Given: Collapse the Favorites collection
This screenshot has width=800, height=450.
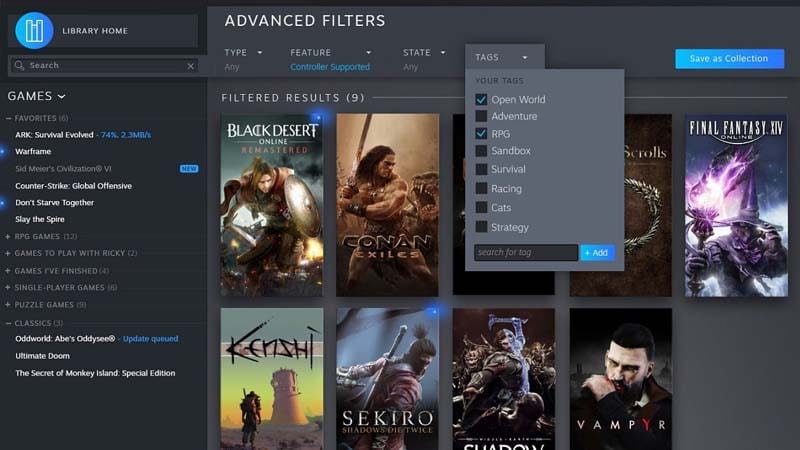Looking at the screenshot, I should pyautogui.click(x=8, y=118).
